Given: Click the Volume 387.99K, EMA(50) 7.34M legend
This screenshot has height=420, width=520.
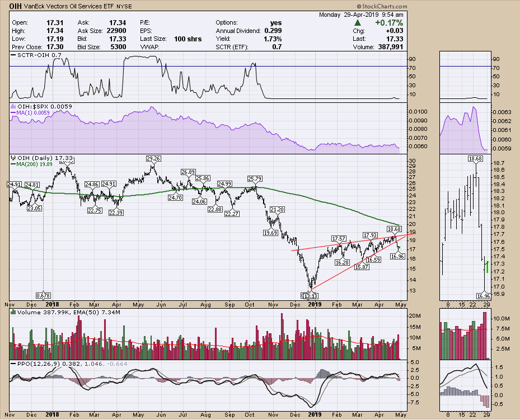Looking at the screenshot, I should tap(69, 312).
